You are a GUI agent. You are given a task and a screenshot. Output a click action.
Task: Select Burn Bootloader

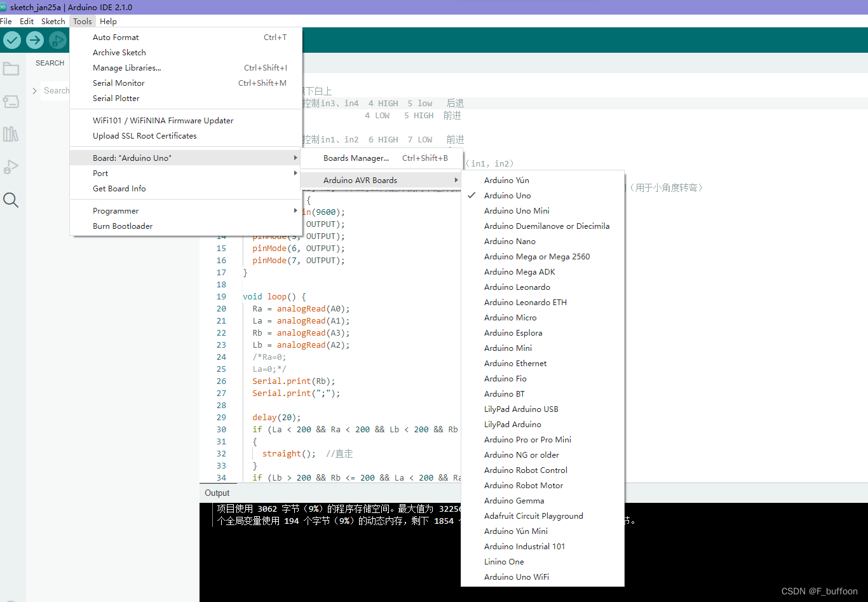point(186,226)
